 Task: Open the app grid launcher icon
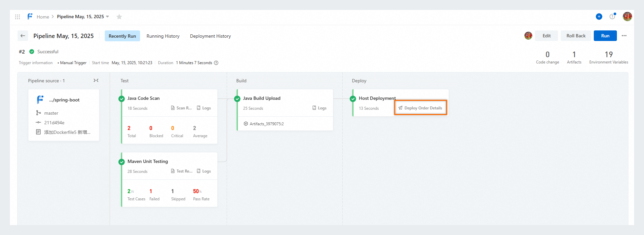coord(18,17)
